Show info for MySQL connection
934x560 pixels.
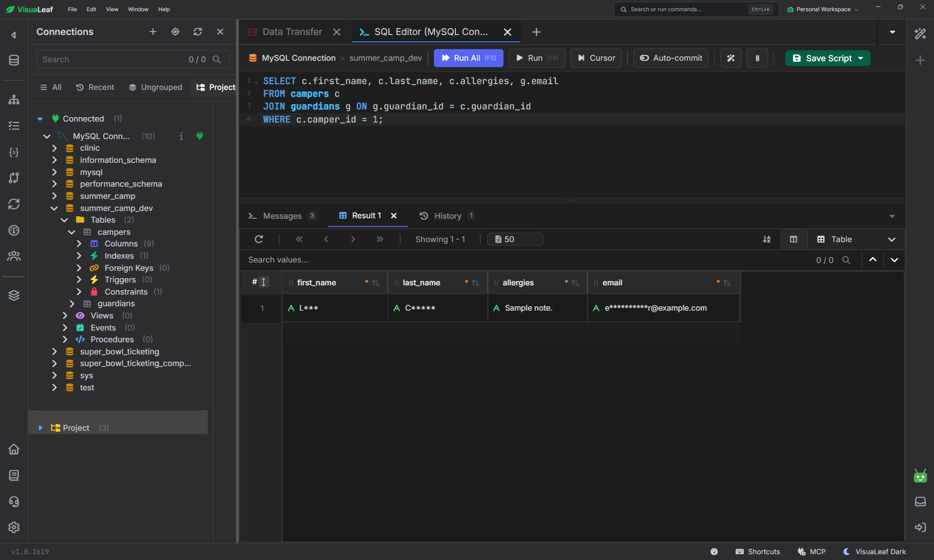pos(181,136)
